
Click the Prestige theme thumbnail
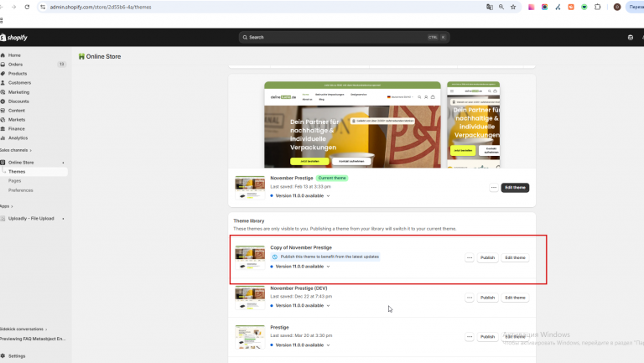[250, 337]
